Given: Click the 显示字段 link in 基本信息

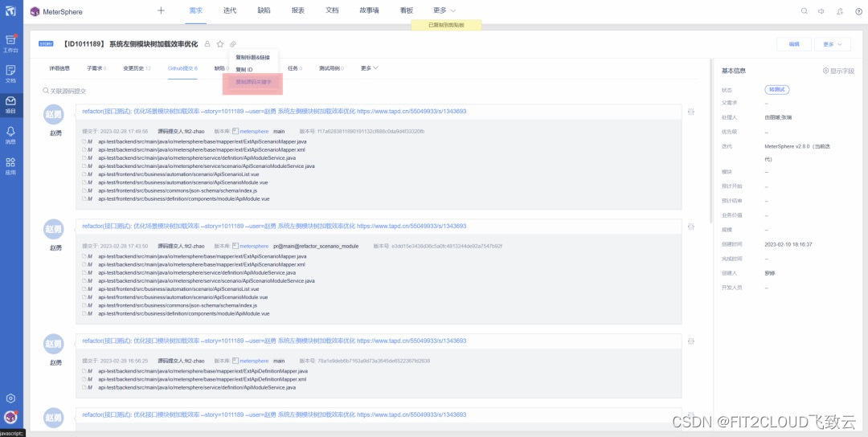Looking at the screenshot, I should 842,71.
